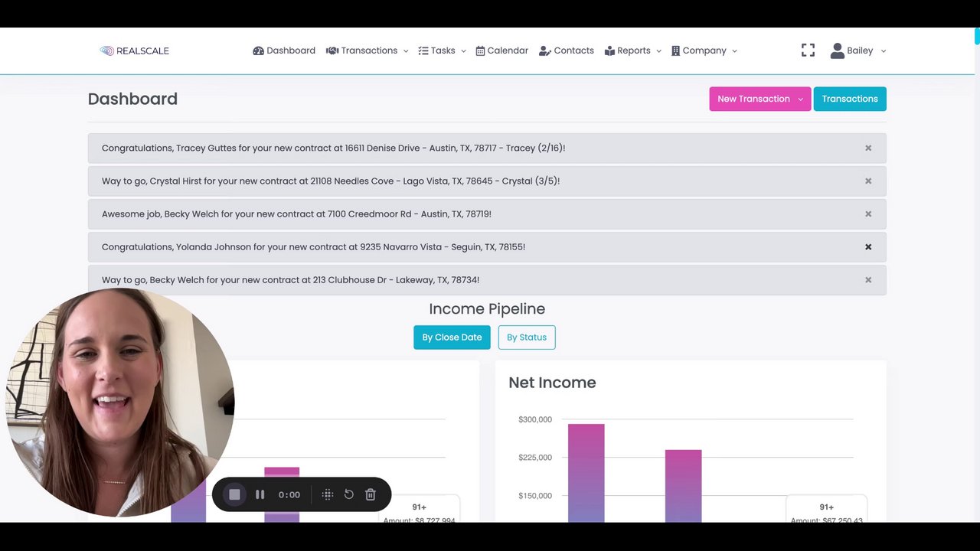
Task: Open the Bailey account dropdown
Action: pyautogui.click(x=858, y=51)
